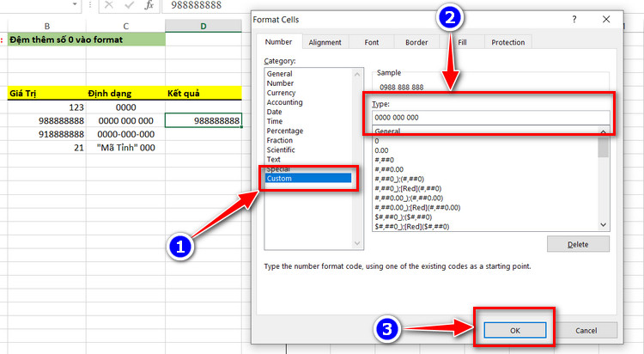The height and width of the screenshot is (354, 644).
Task: Switch to the Alignment tab
Action: (325, 42)
